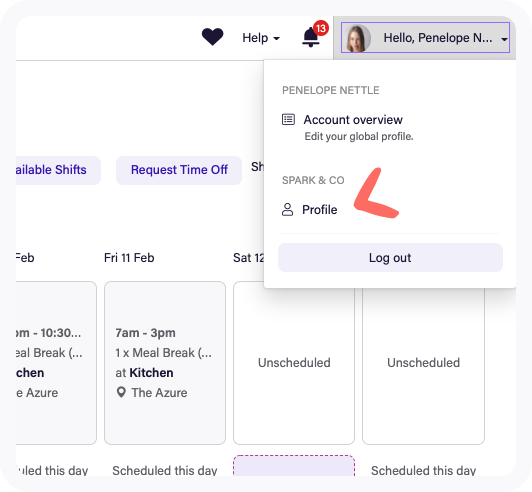This screenshot has height=492, width=532.
Task: Open the Fri 11 Feb 7am - 3pm shift card
Action: point(165,363)
